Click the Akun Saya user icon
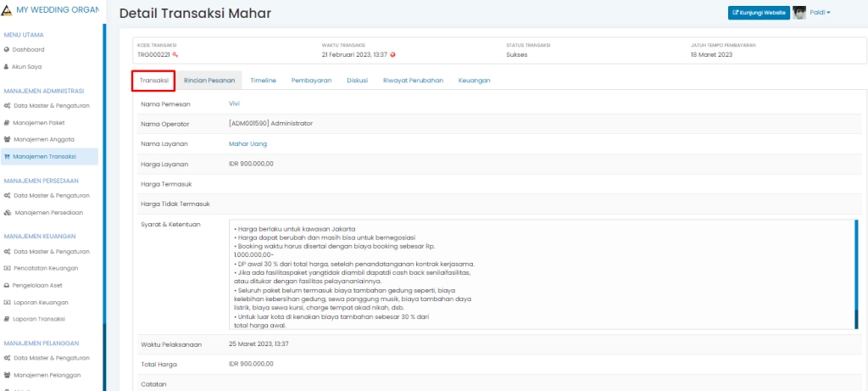The width and height of the screenshot is (868, 391). [7, 66]
